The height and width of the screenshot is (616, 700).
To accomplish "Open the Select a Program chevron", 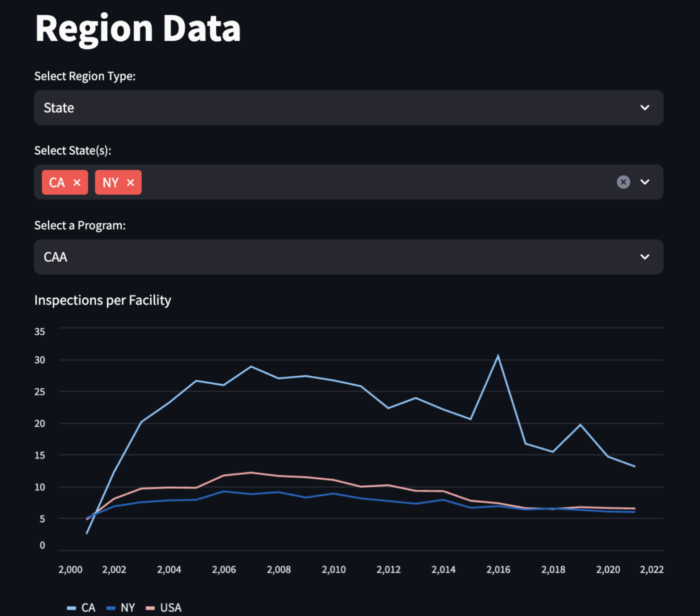I will point(645,257).
